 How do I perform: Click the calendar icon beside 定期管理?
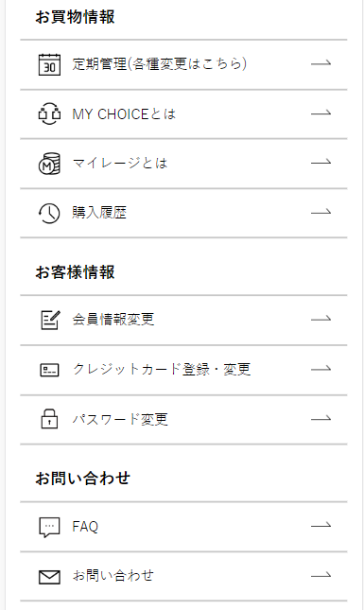click(x=49, y=64)
